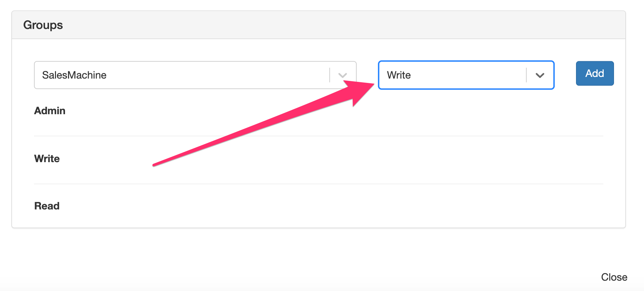Click the 'SalesMachine' text in group selector
This screenshot has width=644, height=291.
point(74,75)
